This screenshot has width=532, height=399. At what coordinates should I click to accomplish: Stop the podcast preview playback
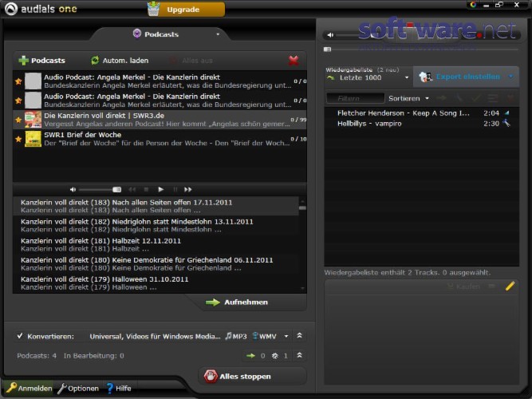(146, 189)
